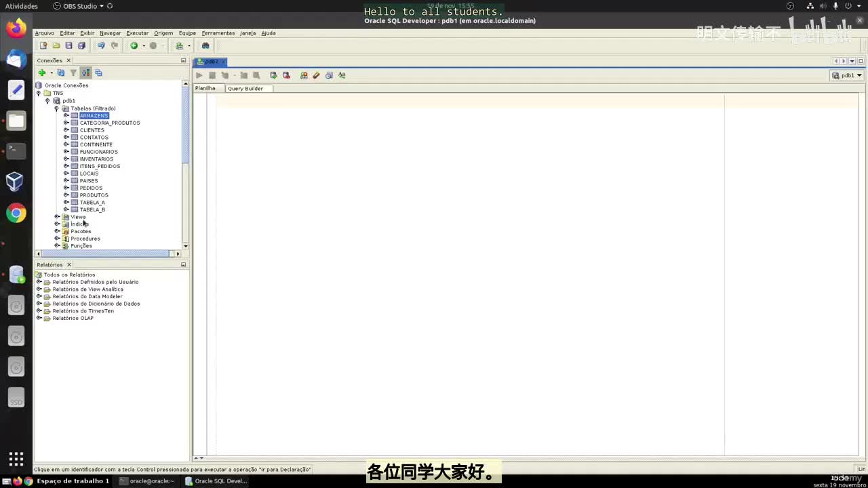Expand the Pacotes node

[x=57, y=232]
